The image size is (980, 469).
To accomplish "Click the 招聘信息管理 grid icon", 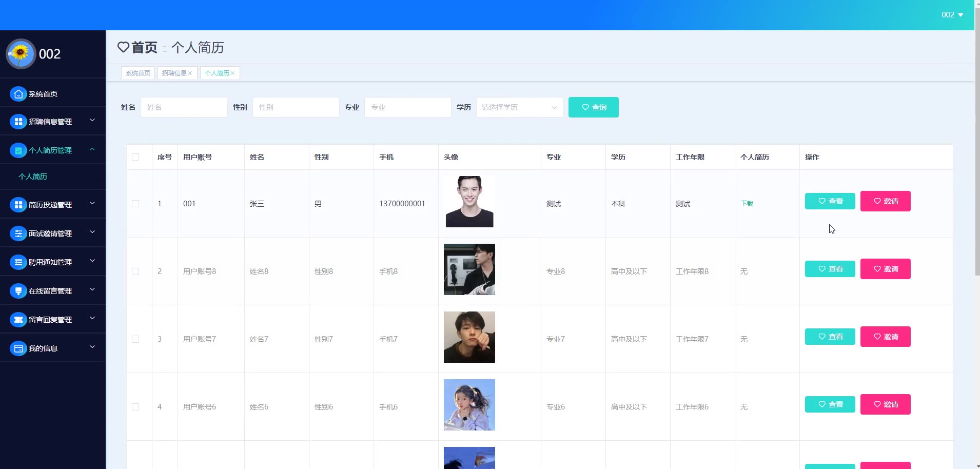I will (x=18, y=122).
